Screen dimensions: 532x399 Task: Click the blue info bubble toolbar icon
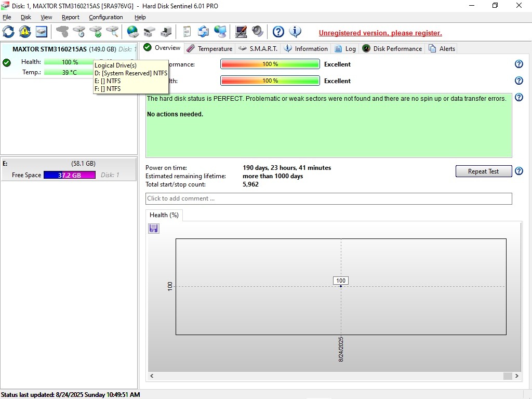295,32
